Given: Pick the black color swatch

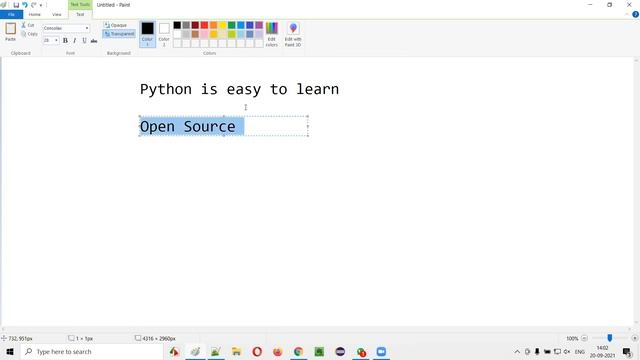Looking at the screenshot, I should pyautogui.click(x=177, y=25).
